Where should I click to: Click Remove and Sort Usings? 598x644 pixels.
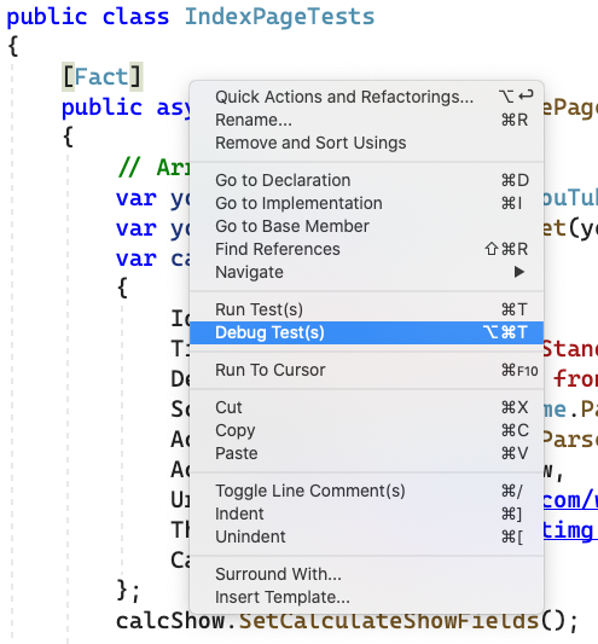tap(366, 143)
